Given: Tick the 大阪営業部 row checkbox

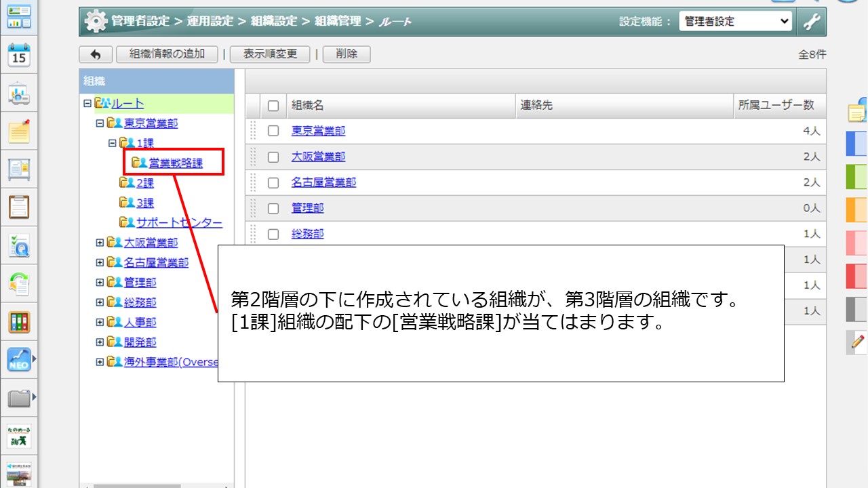Looking at the screenshot, I should (273, 157).
